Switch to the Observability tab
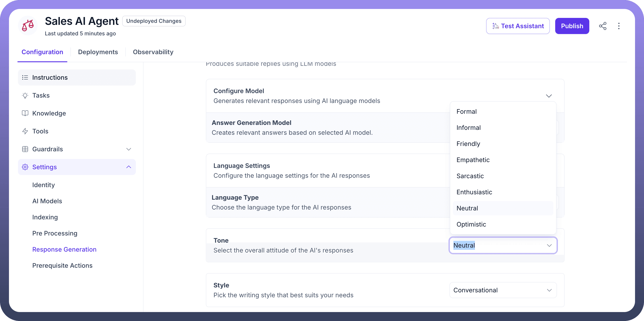This screenshot has width=644, height=321. click(153, 52)
